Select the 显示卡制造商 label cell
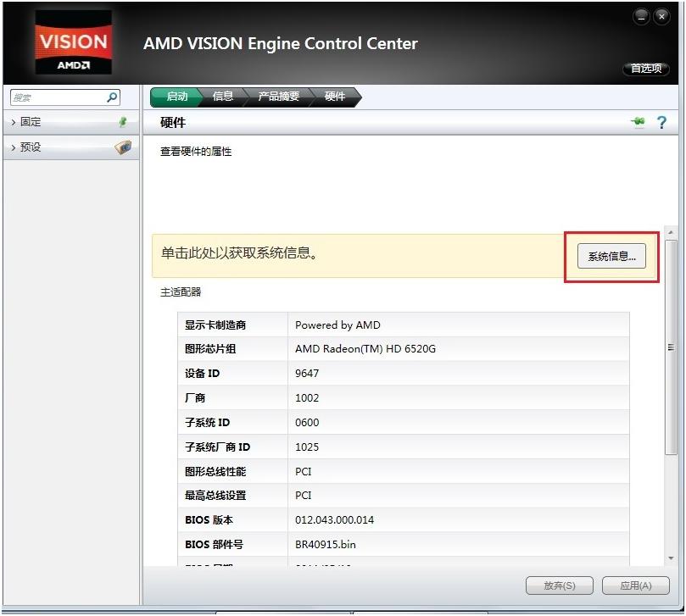 (x=232, y=325)
